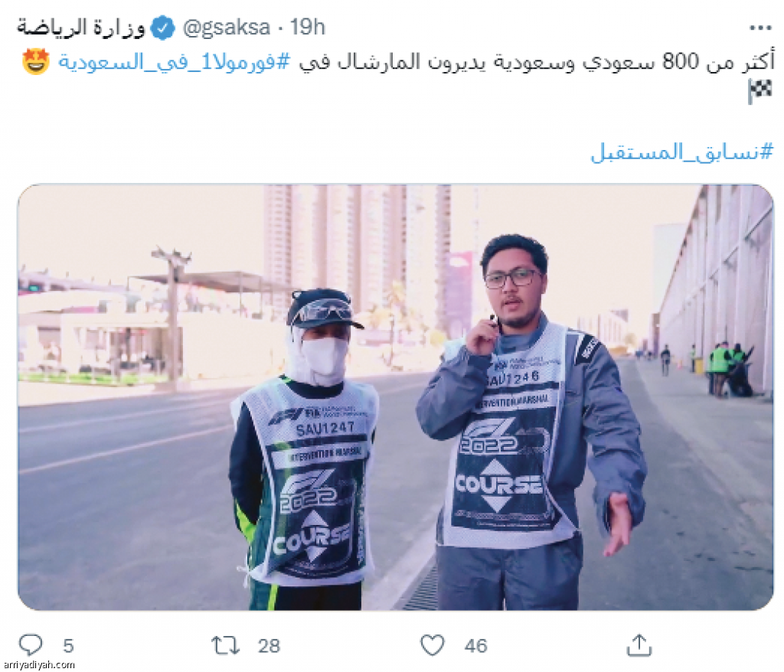The width and height of the screenshot is (784, 672).
Task: Click the like count 46
Action: pos(475,646)
